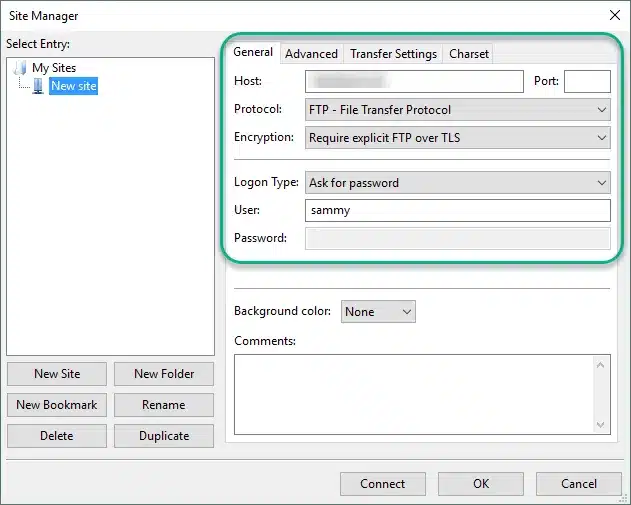The image size is (631, 505).
Task: Select the New site entry
Action: point(74,86)
